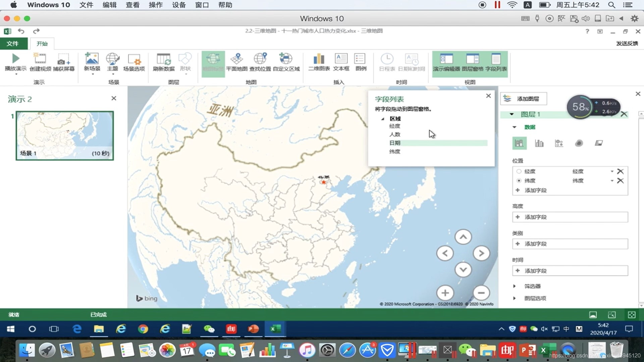Select the 场景 1 scene thumbnail

(65, 135)
